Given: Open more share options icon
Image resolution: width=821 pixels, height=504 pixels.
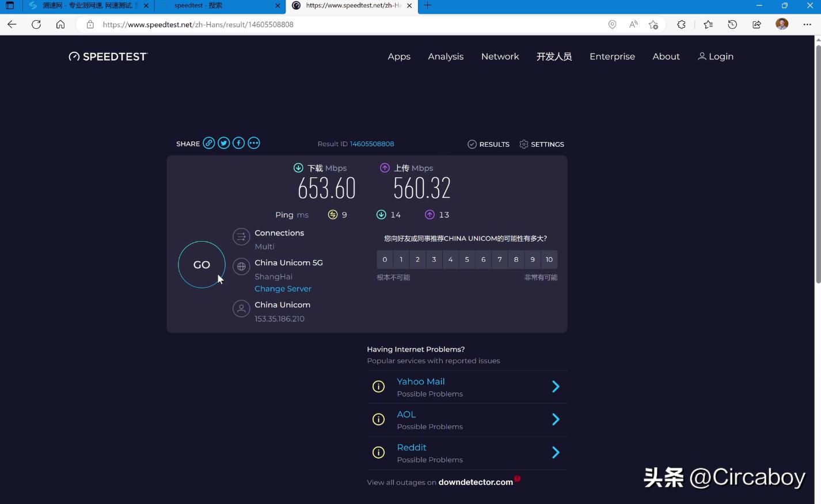Looking at the screenshot, I should (254, 143).
